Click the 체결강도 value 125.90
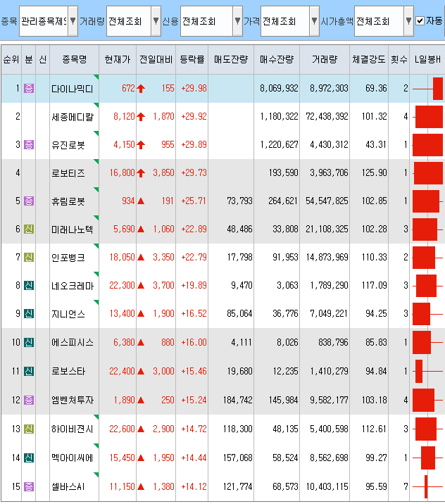This screenshot has width=445, height=504. click(x=375, y=173)
